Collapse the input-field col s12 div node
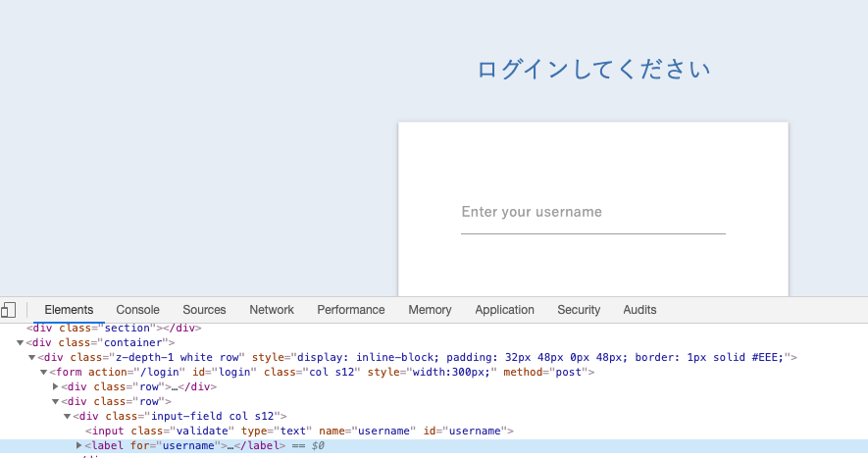This screenshot has width=868, height=458. coord(67,417)
